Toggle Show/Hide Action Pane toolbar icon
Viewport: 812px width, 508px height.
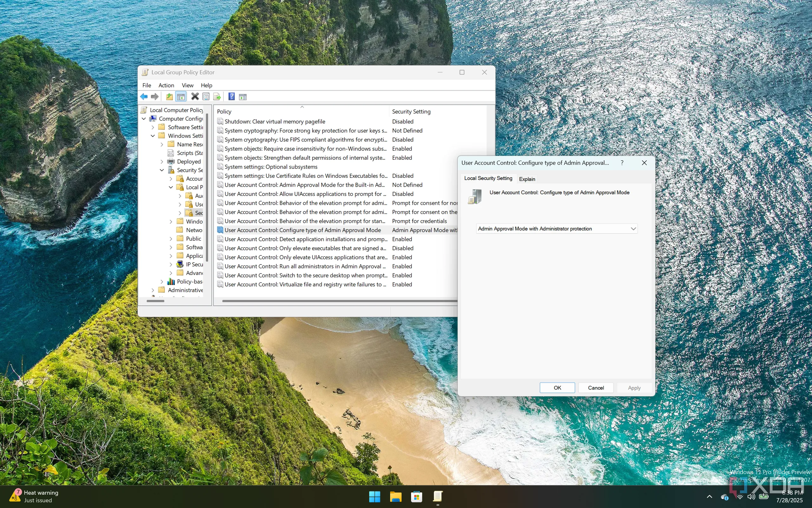(x=243, y=97)
